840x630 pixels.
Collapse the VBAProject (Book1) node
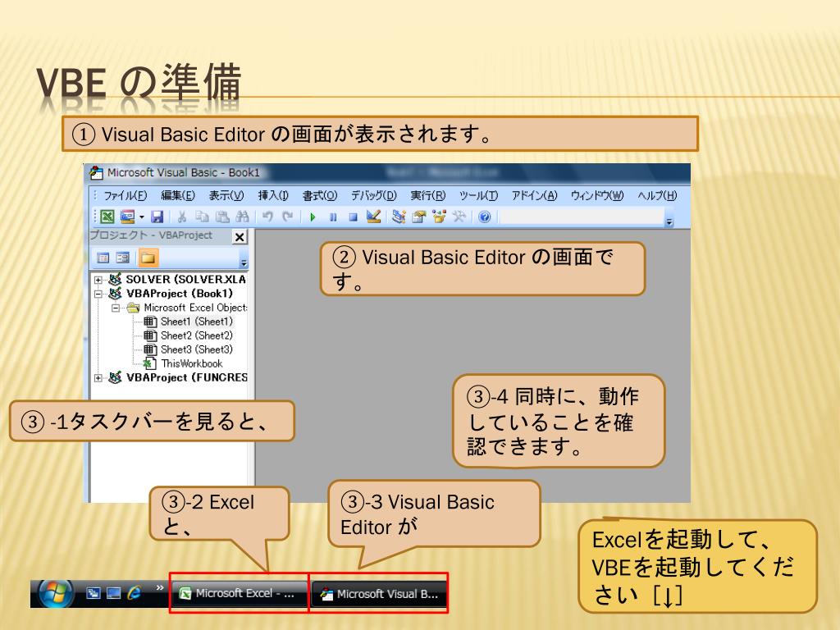[x=98, y=294]
